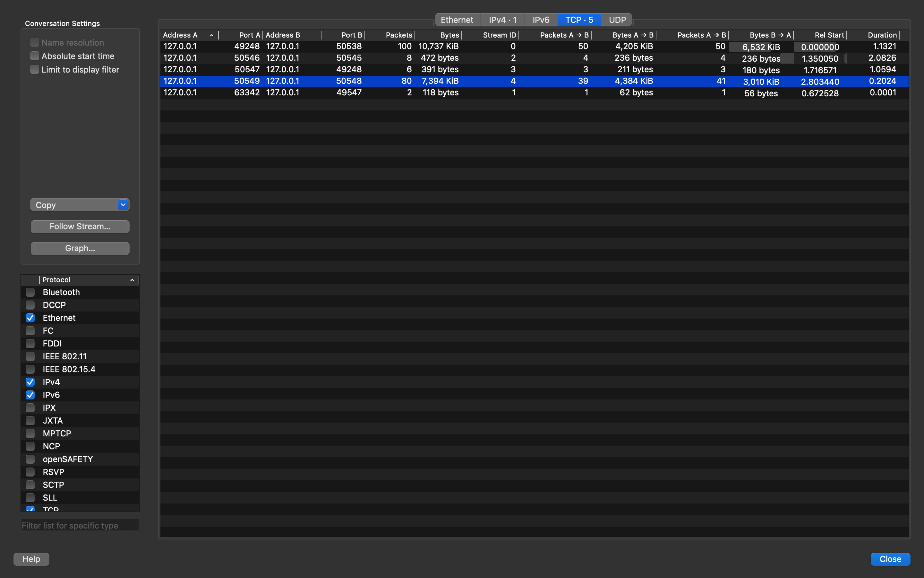Select conversation row with Port A 50549
The width and height of the screenshot is (924, 578).
coord(534,81)
